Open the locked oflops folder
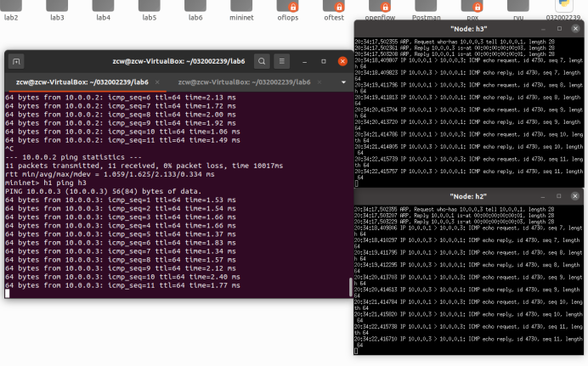This screenshot has height=366, width=588. coord(288,9)
